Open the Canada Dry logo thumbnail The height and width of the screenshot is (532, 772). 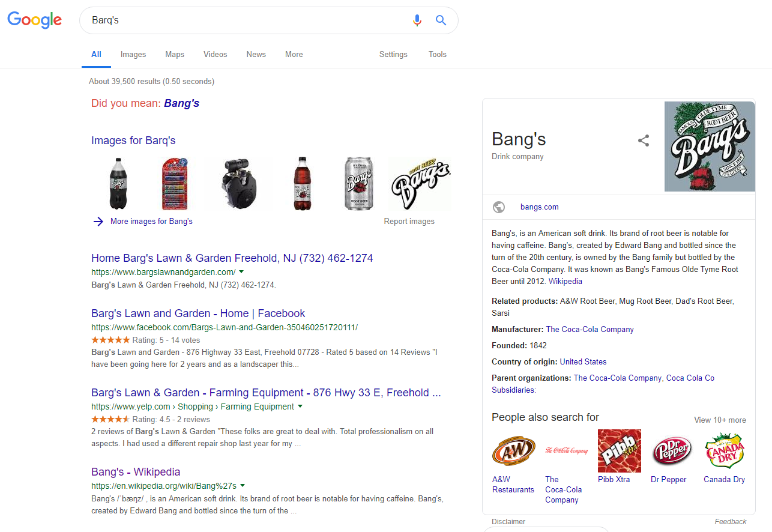pos(725,451)
